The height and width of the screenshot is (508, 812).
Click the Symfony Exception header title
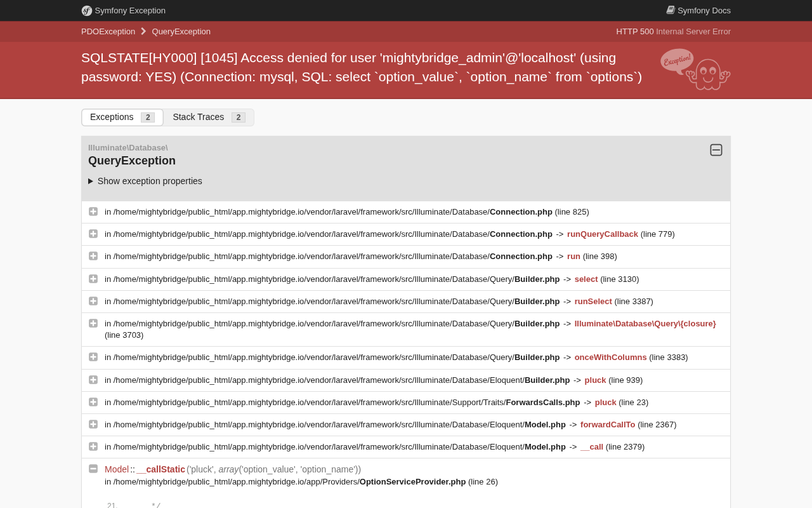coord(130,11)
